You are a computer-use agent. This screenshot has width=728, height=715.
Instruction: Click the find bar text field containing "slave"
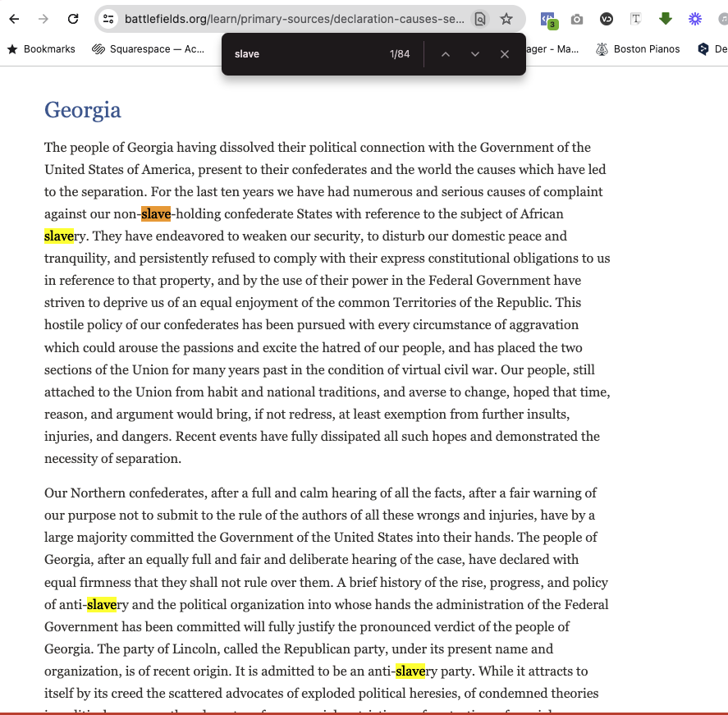[x=304, y=54]
